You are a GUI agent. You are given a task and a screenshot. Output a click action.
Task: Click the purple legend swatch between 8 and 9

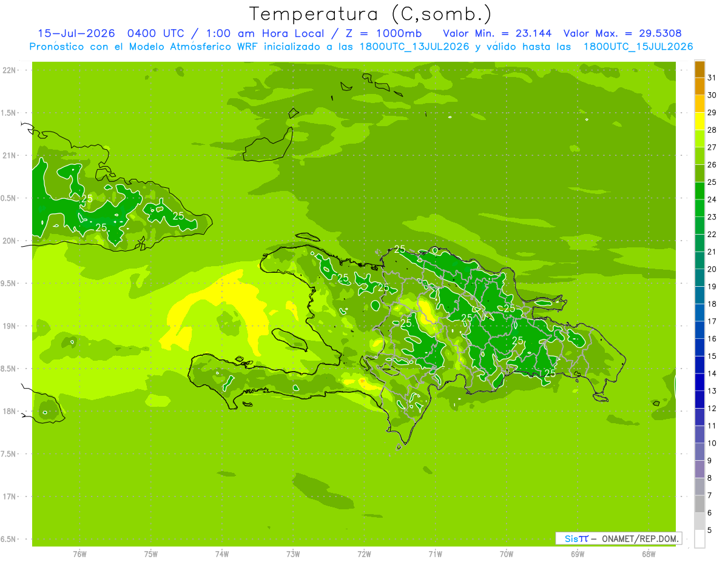coord(699,469)
